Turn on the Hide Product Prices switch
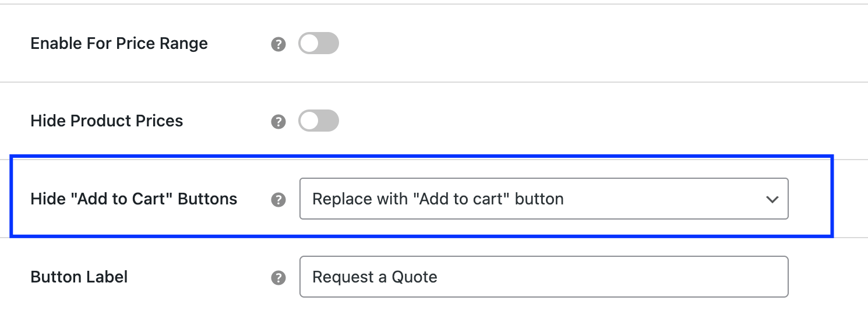This screenshot has width=868, height=311. pos(319,121)
